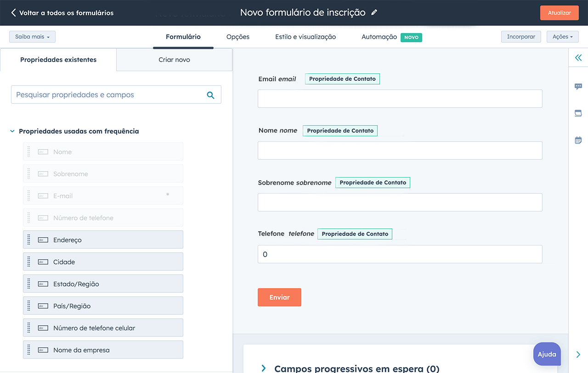
Task: Expand Campos progressivos em espera section
Action: click(x=264, y=368)
